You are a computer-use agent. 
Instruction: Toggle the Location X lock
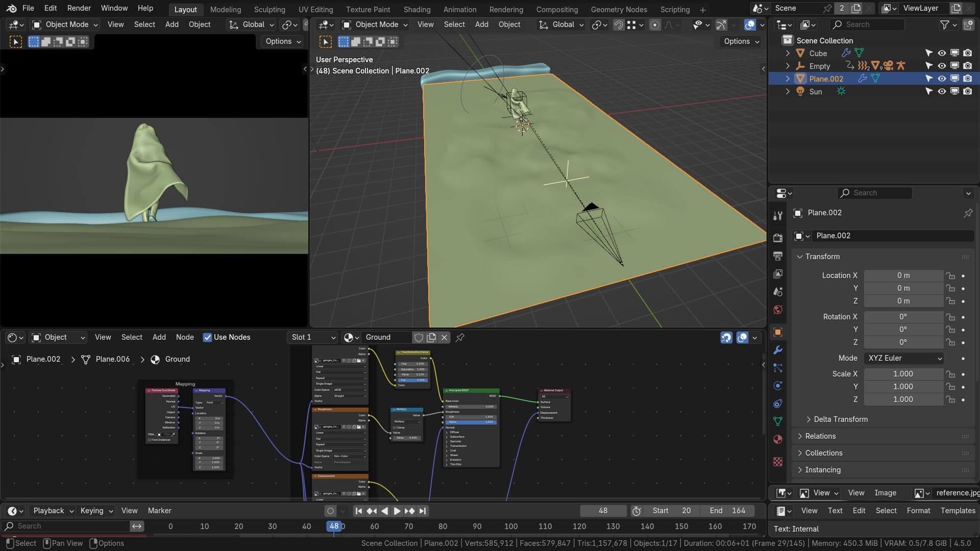pyautogui.click(x=950, y=275)
